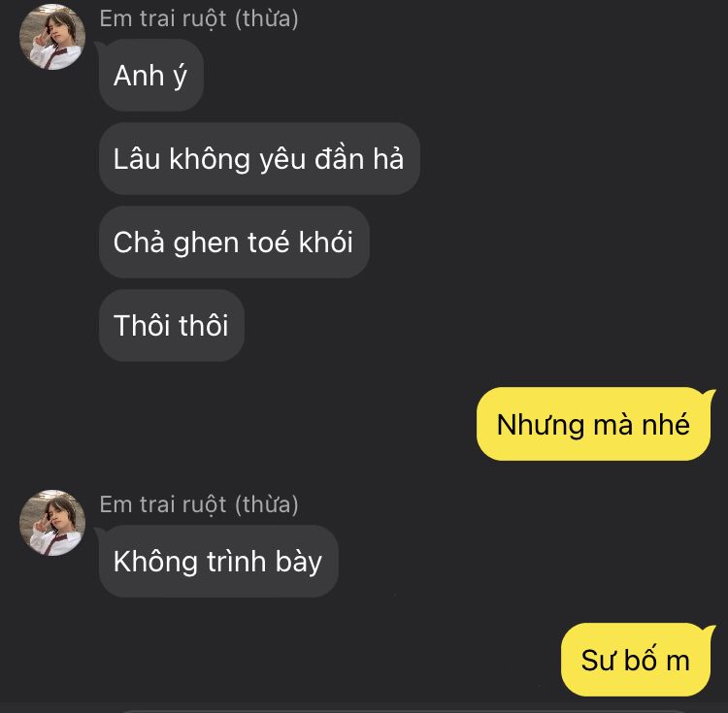Click the letter m in the last yellow bubble
The width and height of the screenshot is (728, 713).
[x=678, y=662]
